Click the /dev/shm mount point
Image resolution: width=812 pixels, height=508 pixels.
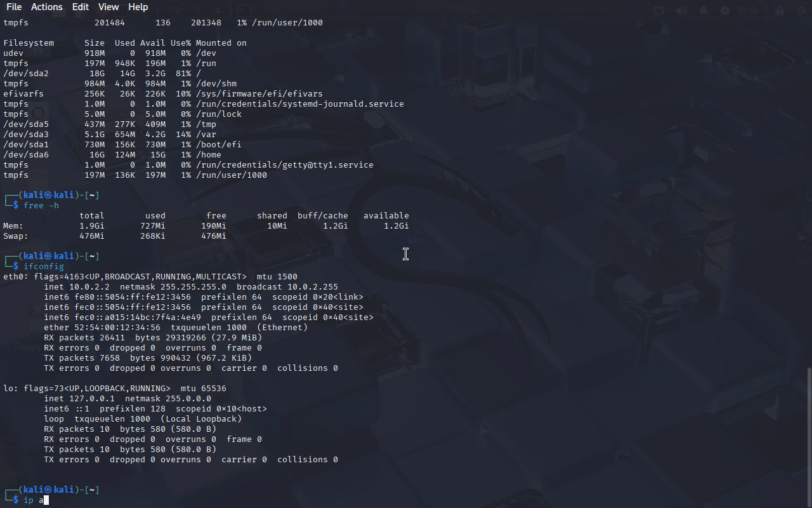click(216, 84)
